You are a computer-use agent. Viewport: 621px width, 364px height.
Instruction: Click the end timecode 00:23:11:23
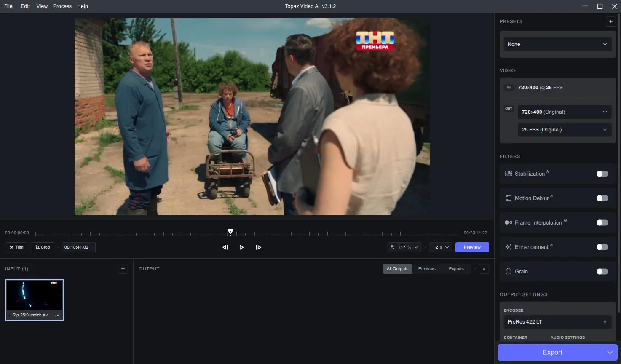(x=476, y=233)
